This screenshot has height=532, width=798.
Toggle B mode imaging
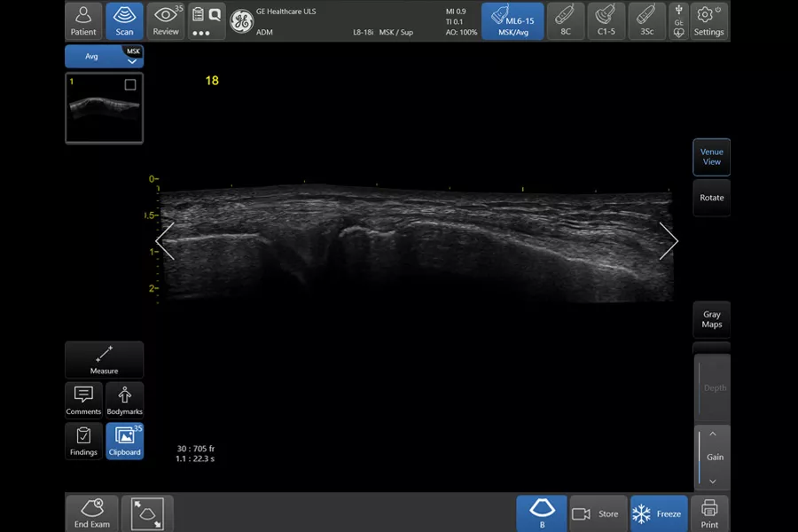coord(542,513)
